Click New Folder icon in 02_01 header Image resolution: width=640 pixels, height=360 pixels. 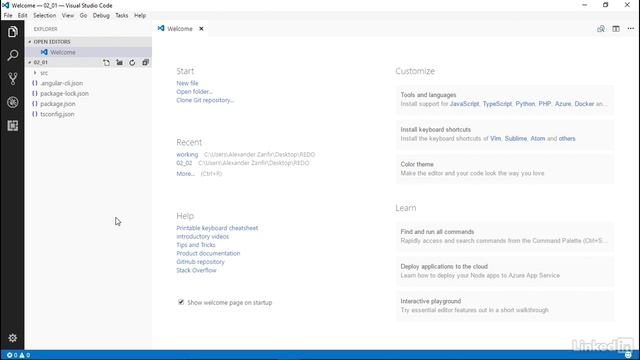point(119,62)
